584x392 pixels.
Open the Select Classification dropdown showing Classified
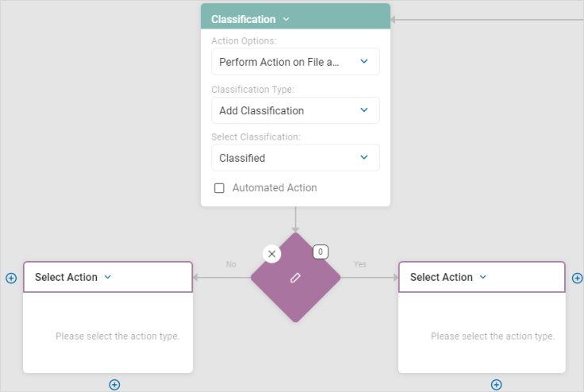[x=295, y=158]
